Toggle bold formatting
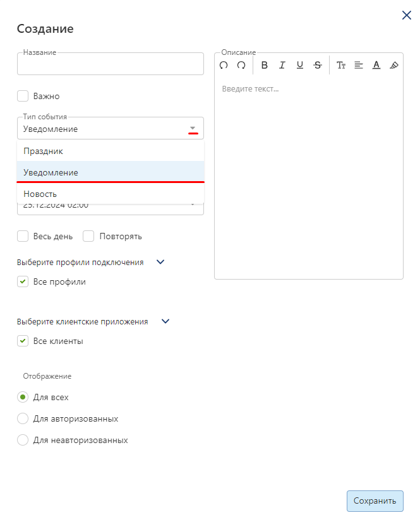The height and width of the screenshot is (515, 420). pos(264,66)
